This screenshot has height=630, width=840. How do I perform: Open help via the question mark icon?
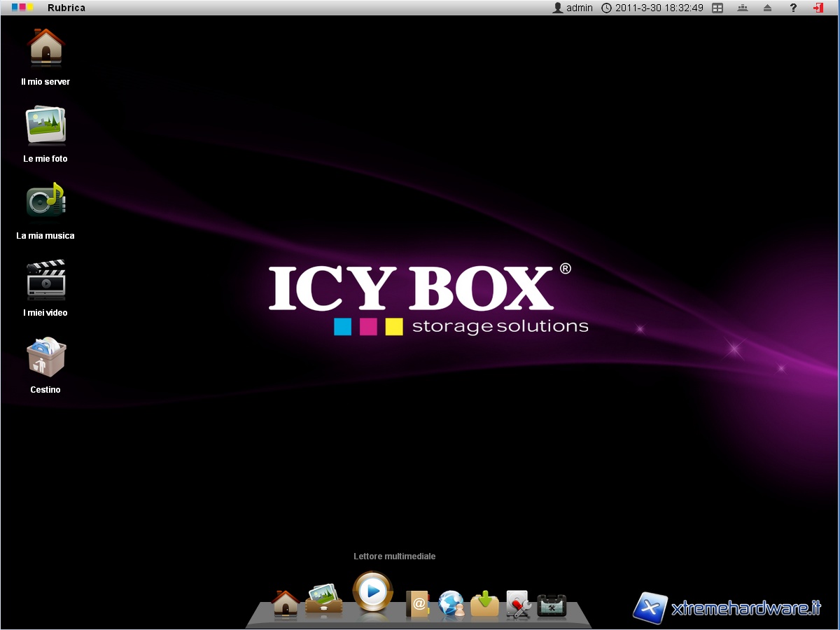pyautogui.click(x=793, y=8)
